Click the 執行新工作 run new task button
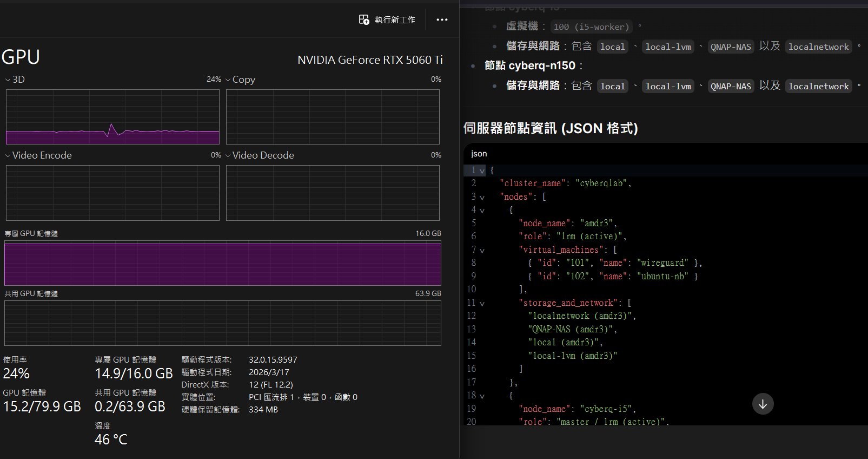Screen dimensions: 868x459 (387, 19)
